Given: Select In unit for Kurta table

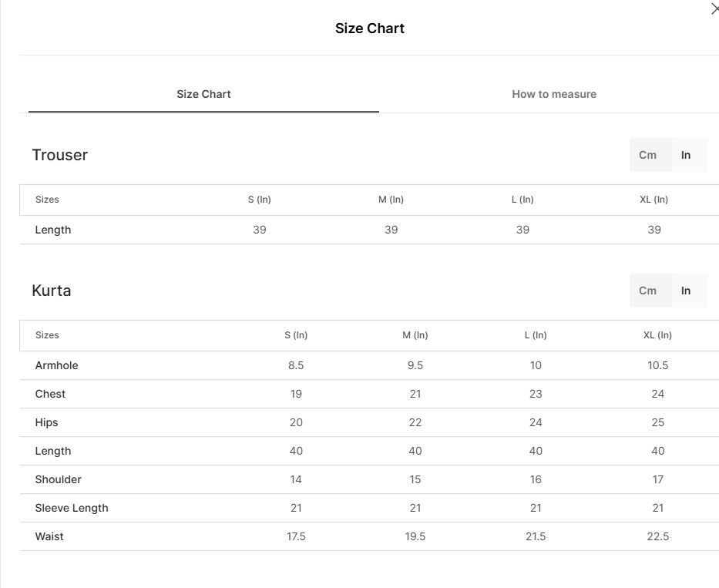Looking at the screenshot, I should click(686, 291).
